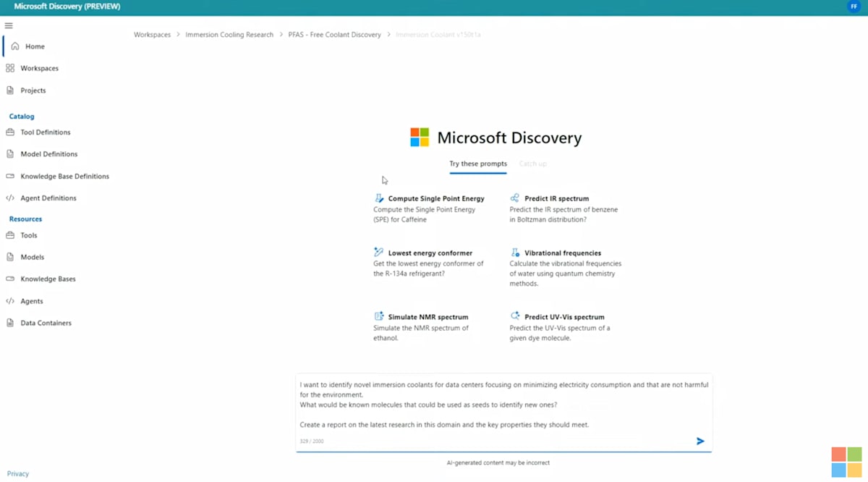Open Knowledge Base Definitions in Catalog

click(65, 176)
